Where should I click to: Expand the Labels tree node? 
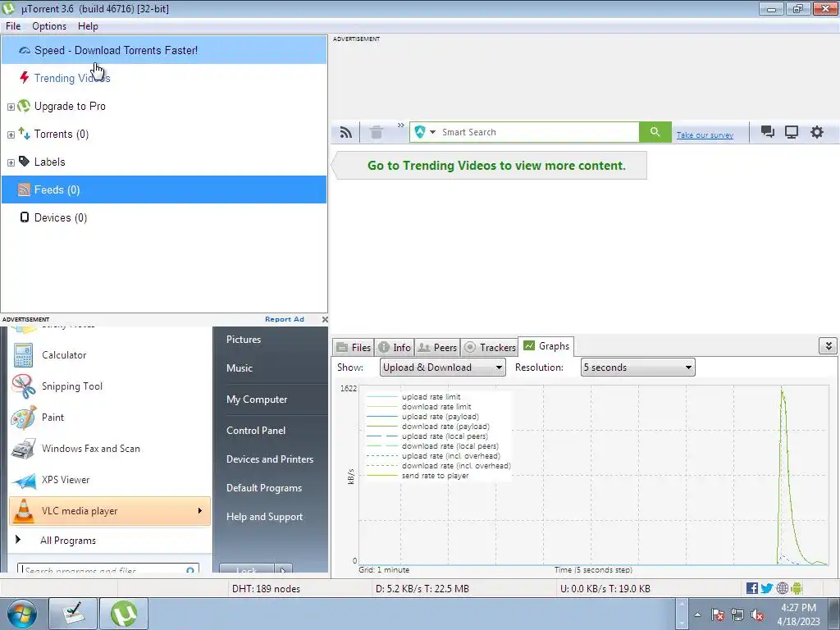(11, 162)
